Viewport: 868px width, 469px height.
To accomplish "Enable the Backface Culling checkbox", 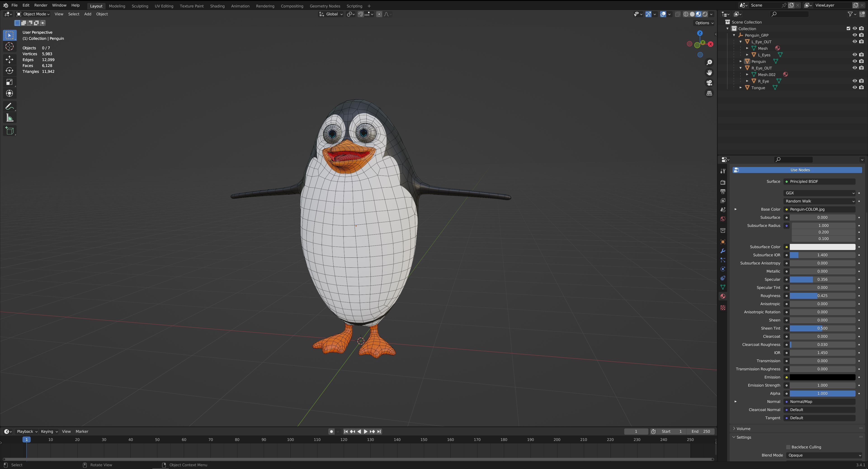I will point(788,447).
